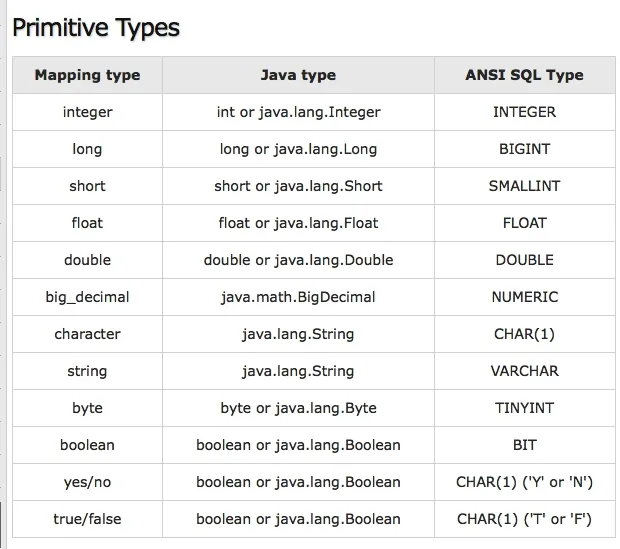Screen dimensions: 620x549
Task: Click the byte or java.lang.Byte cell
Action: pos(298,408)
